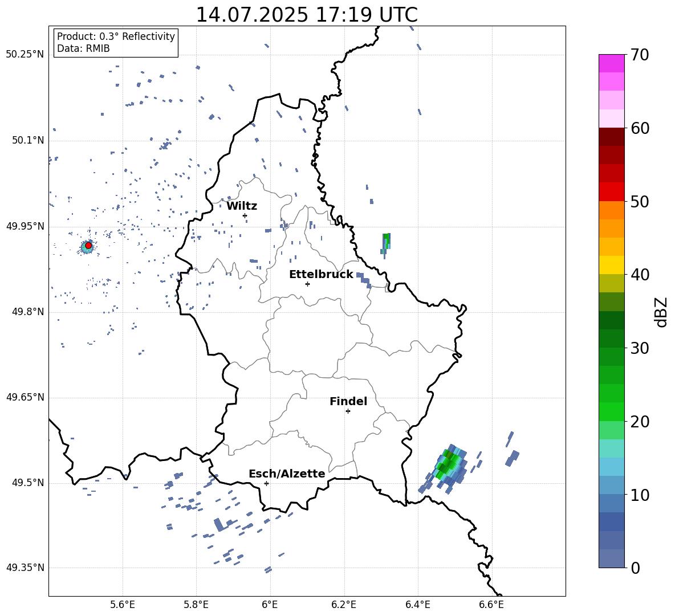Click the Wiltz station cross marker
This screenshot has width=675, height=616.
(x=245, y=215)
